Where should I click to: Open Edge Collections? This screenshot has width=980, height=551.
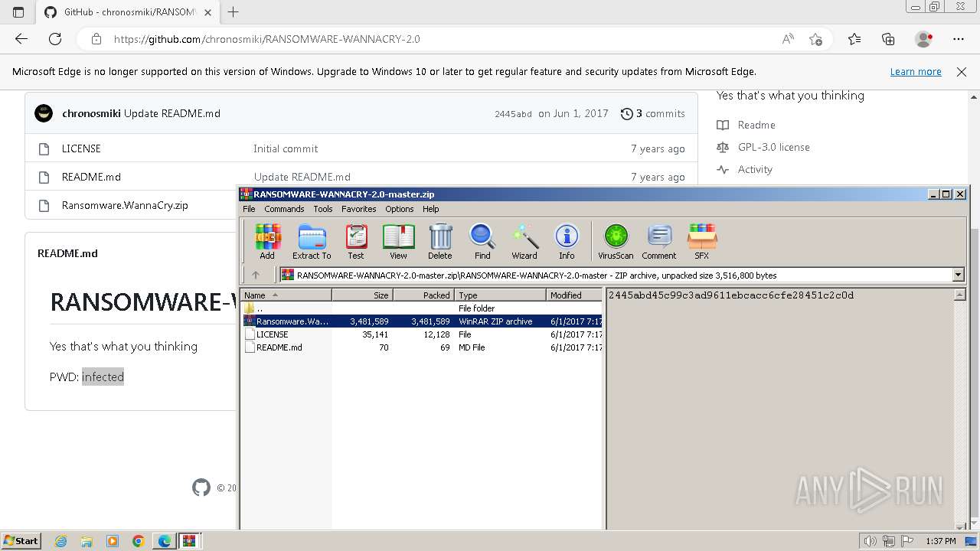pyautogui.click(x=889, y=39)
